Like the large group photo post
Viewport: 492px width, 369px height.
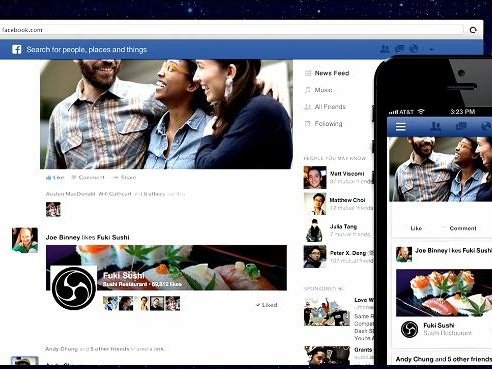(55, 178)
